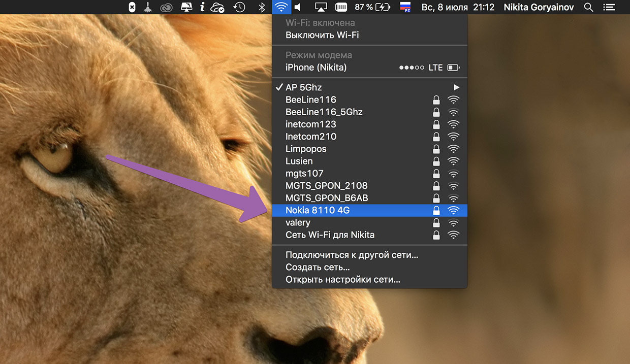This screenshot has width=630, height=364.
Task: Connect to Lusien network
Action: (369, 161)
